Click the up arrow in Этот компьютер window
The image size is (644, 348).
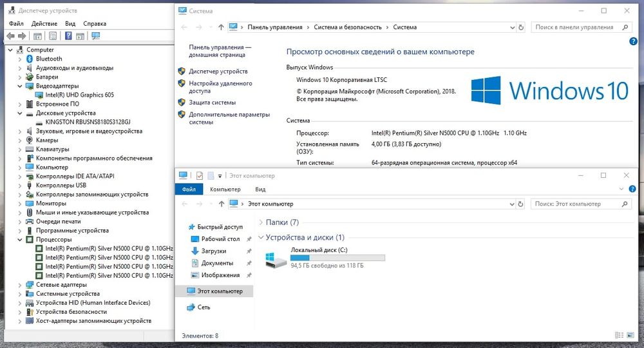coord(222,204)
